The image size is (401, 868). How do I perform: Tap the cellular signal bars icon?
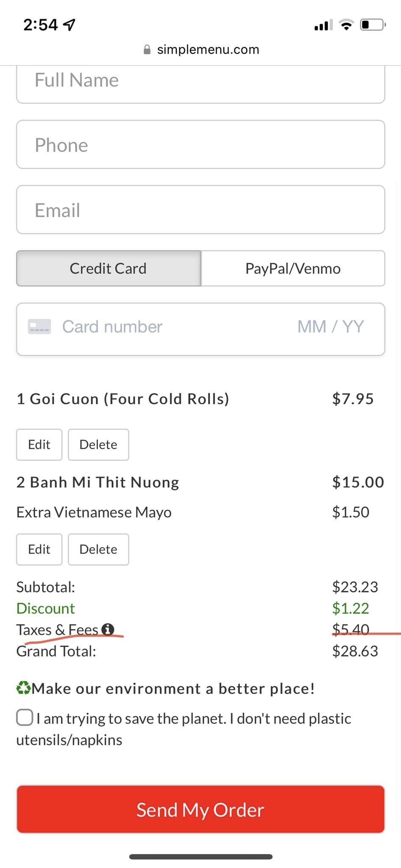pos(323,25)
